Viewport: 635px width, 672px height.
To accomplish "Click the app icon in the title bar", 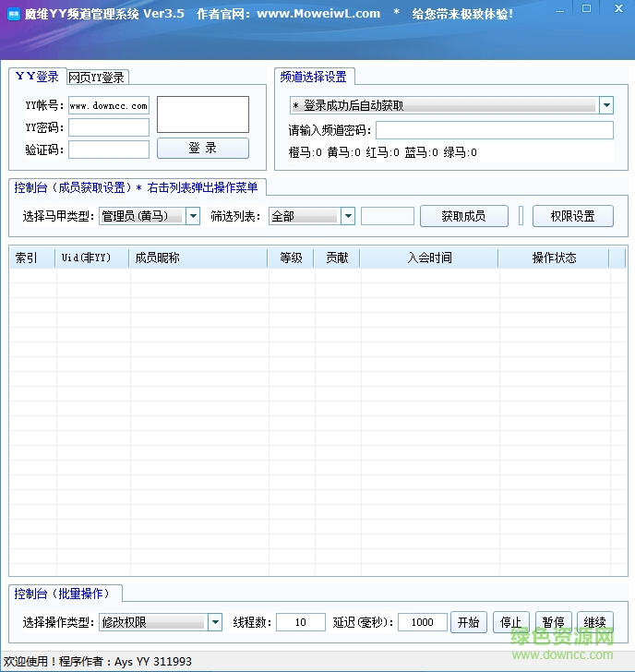I will [14, 15].
